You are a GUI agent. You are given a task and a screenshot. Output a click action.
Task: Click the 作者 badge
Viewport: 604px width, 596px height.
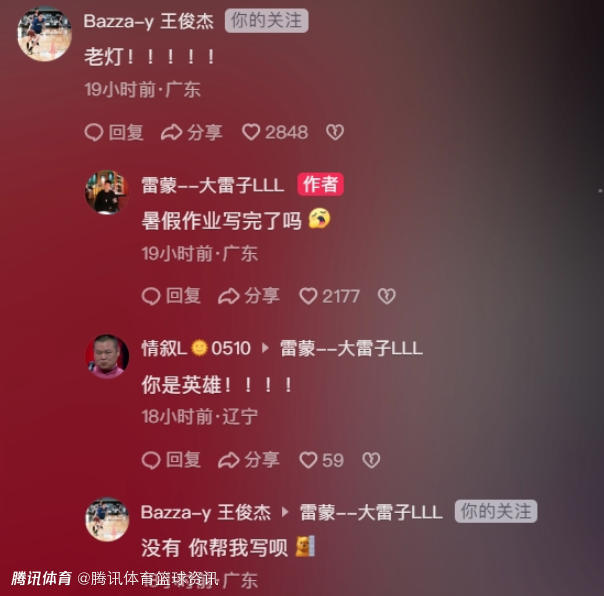click(x=320, y=184)
